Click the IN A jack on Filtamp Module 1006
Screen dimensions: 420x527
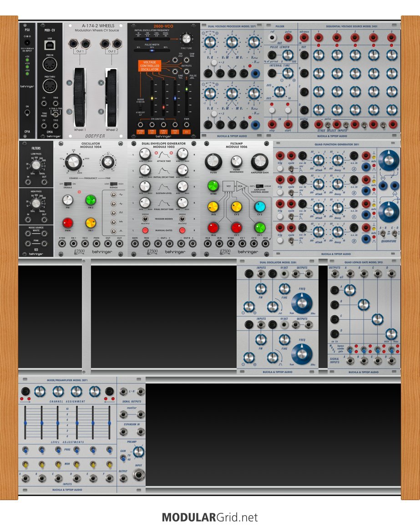(208, 244)
